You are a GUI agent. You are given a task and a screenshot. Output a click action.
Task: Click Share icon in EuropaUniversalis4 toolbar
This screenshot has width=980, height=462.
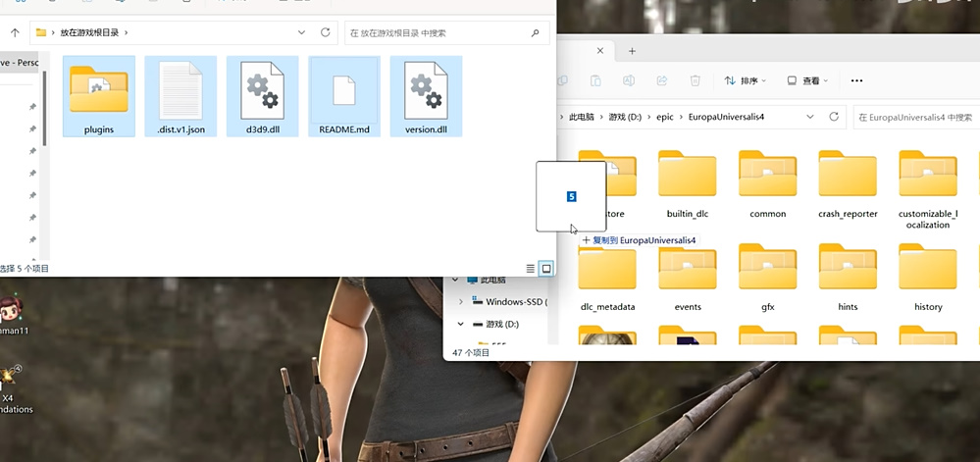click(x=662, y=80)
